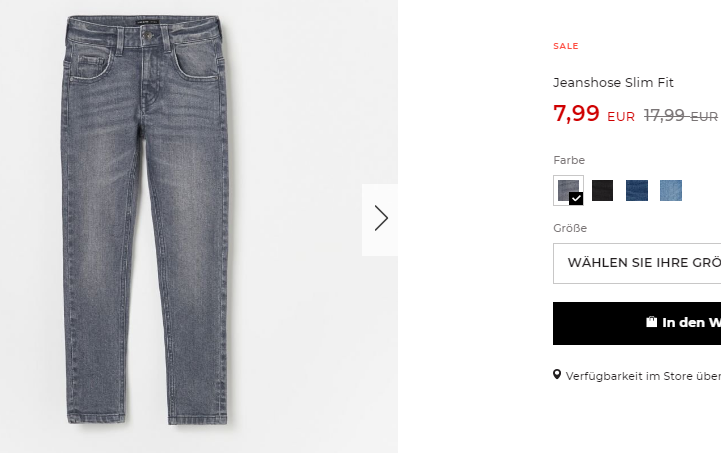
Task: Click the Größe label
Action: coord(570,228)
